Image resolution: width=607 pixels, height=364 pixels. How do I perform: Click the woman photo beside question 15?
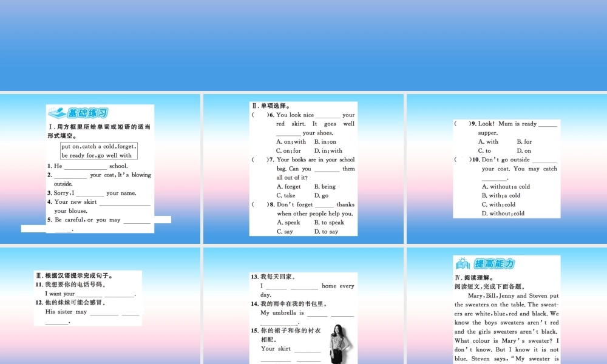(341, 344)
